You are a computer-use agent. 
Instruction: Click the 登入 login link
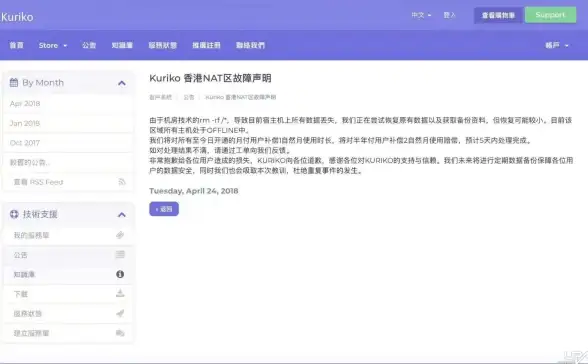click(449, 15)
